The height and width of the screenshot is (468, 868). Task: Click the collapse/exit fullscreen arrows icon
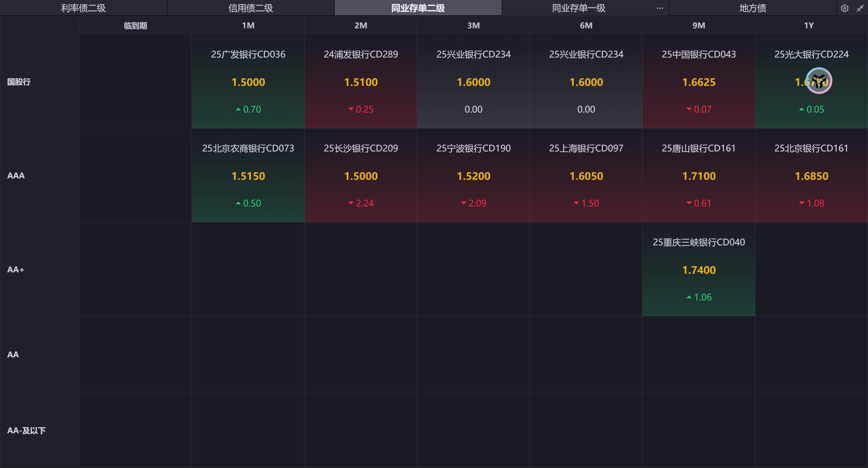[860, 8]
